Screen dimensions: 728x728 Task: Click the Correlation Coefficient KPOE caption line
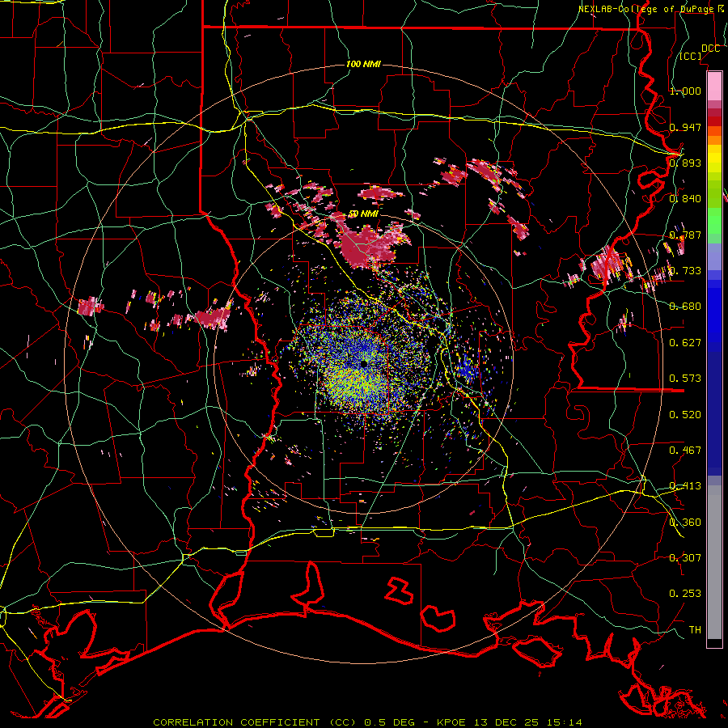coord(367,722)
